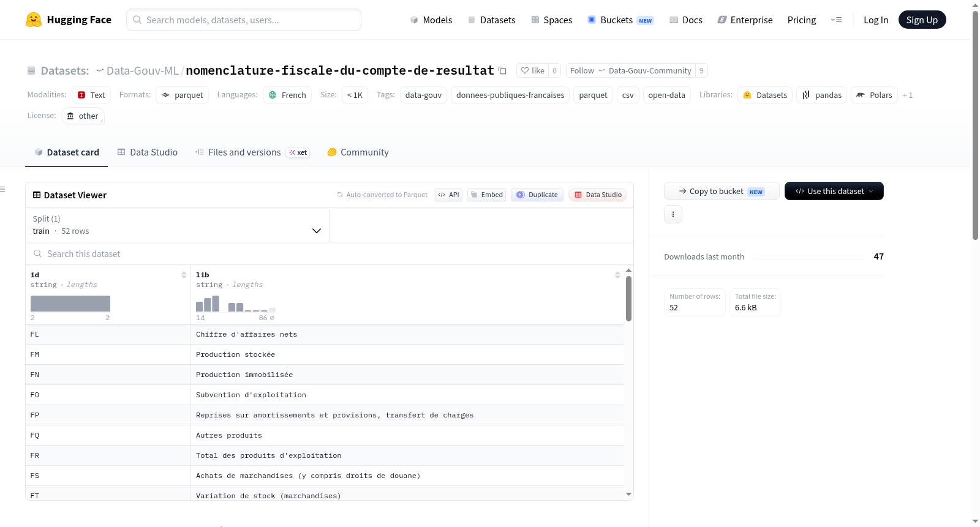Open sidebar table-of-contents icon at left edge

pos(2,189)
